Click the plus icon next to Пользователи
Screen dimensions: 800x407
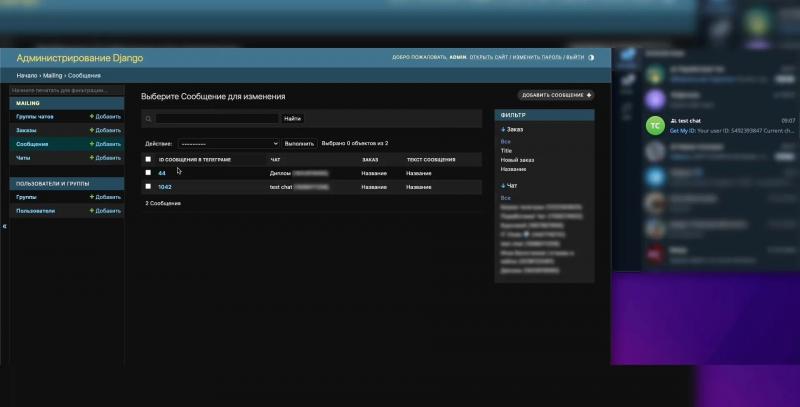92,211
